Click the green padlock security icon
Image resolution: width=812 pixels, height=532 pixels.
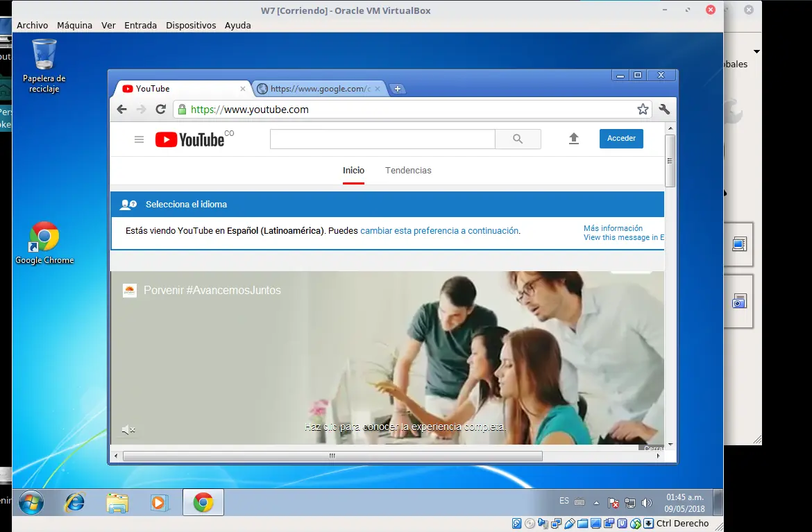[182, 109]
